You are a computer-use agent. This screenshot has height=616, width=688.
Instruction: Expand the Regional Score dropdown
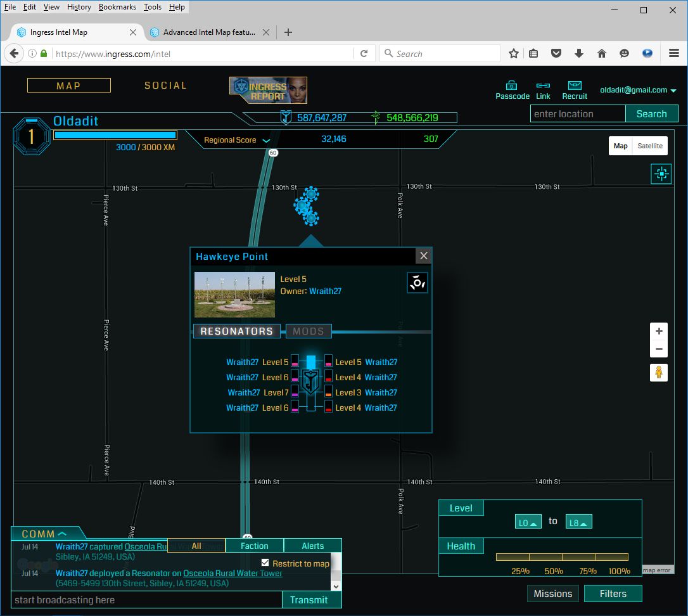point(266,140)
